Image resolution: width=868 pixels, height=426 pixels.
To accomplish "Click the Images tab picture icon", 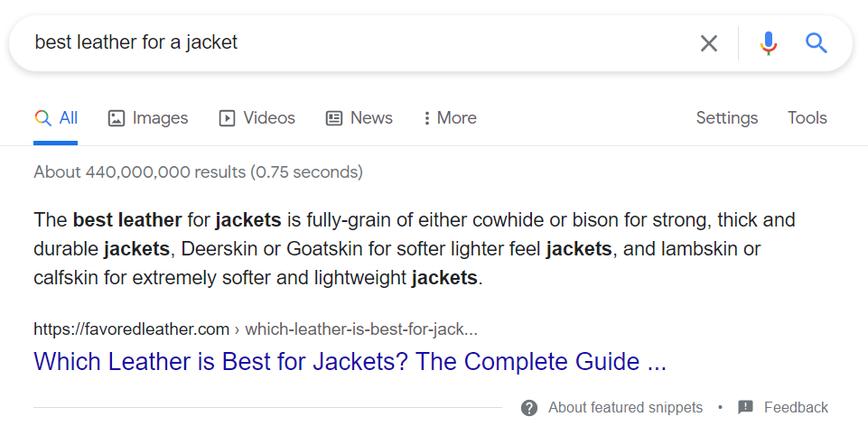I will [117, 118].
